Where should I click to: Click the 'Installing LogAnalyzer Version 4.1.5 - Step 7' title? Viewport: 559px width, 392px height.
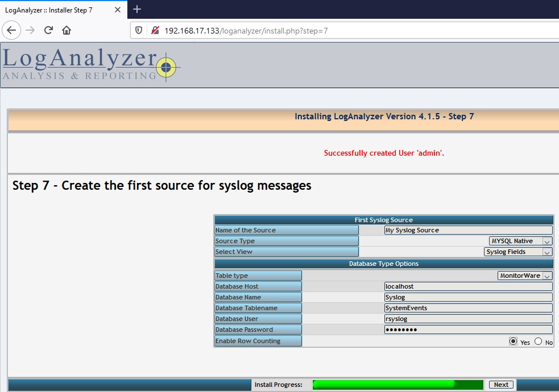(384, 116)
